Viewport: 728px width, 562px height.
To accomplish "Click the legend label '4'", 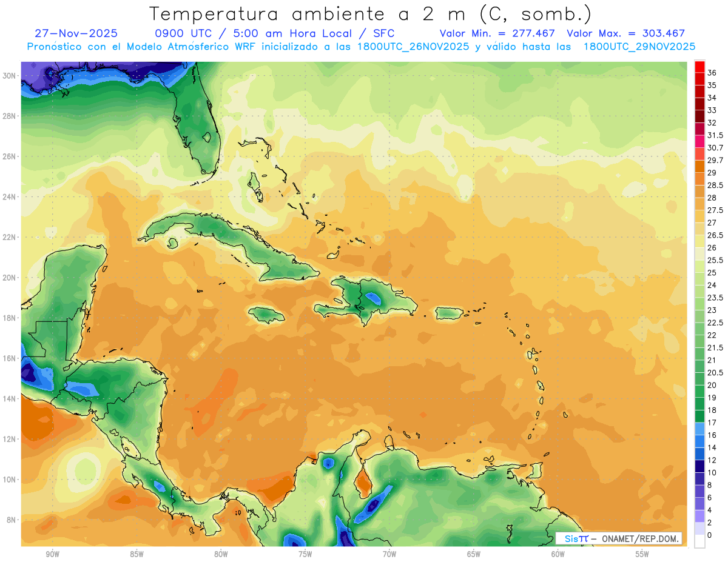I will tap(710, 510).
